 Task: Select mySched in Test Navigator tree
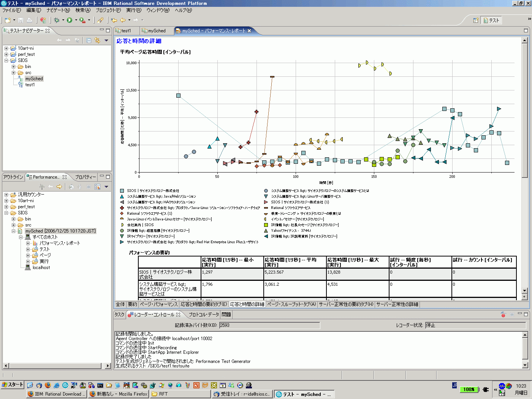click(34, 79)
